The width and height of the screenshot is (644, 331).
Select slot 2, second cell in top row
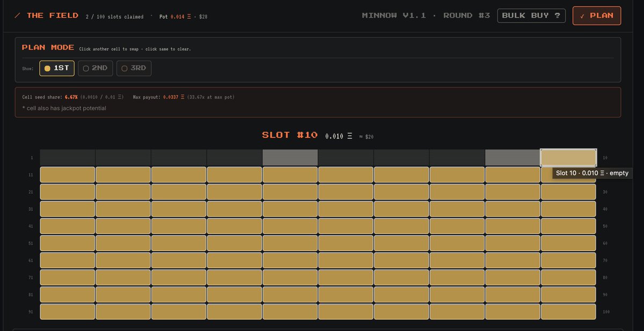tap(123, 158)
